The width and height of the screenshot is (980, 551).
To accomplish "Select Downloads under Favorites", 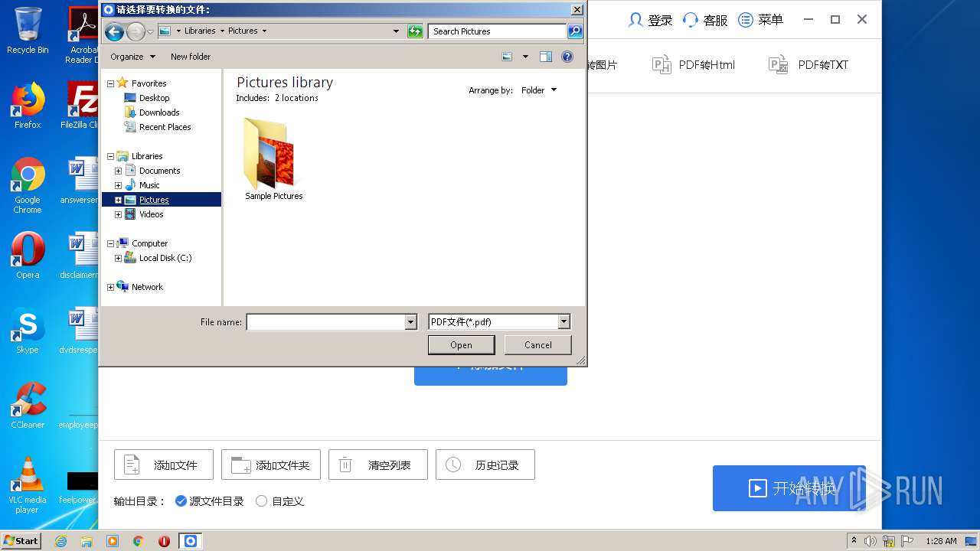I will pos(159,112).
